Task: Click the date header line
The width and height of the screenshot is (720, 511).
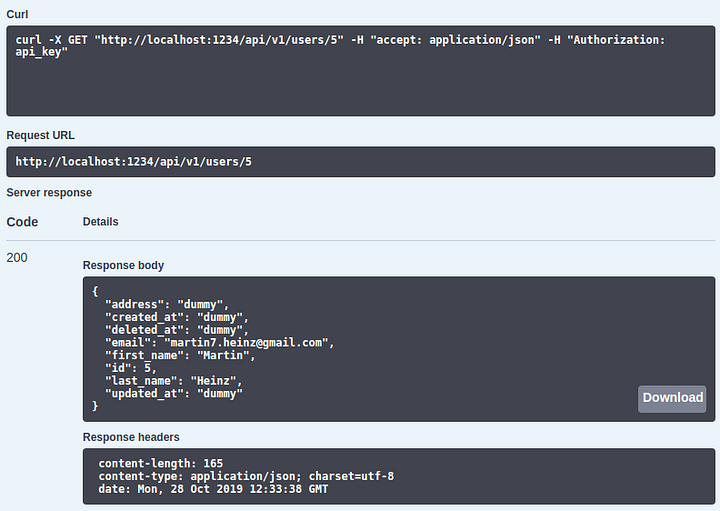Action: pos(213,489)
